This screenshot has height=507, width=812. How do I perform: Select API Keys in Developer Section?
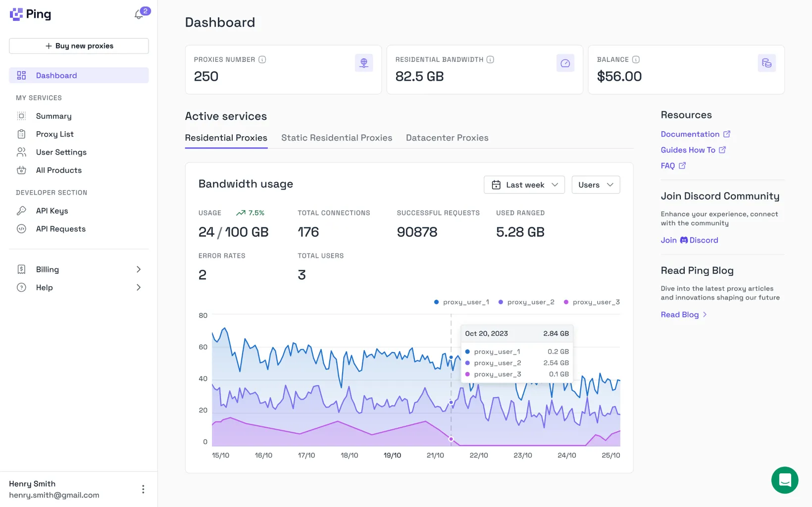51,210
